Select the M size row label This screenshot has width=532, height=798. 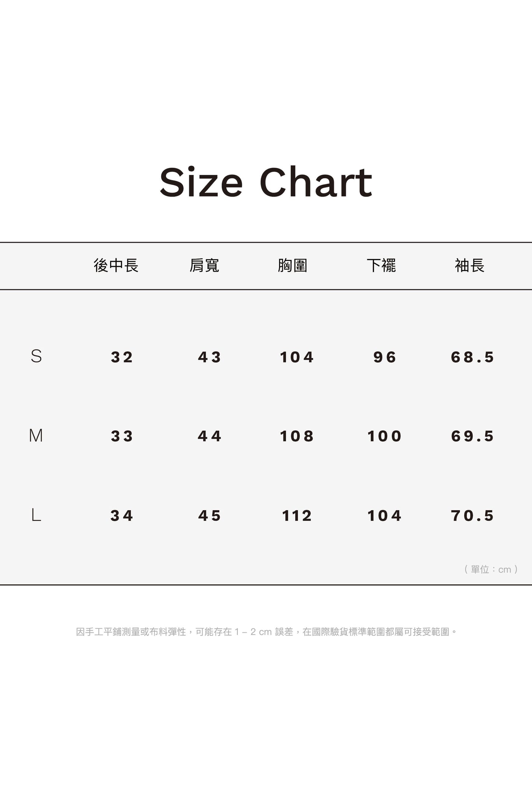coord(36,436)
